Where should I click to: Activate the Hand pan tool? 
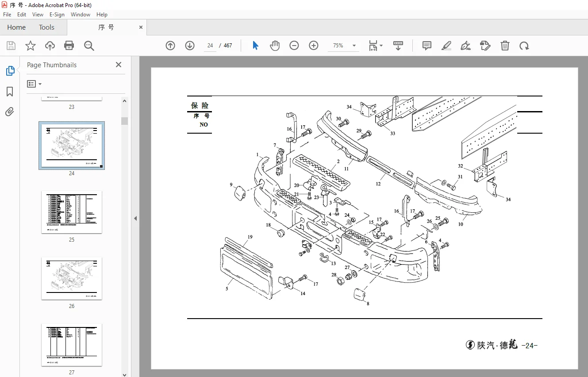pyautogui.click(x=275, y=46)
